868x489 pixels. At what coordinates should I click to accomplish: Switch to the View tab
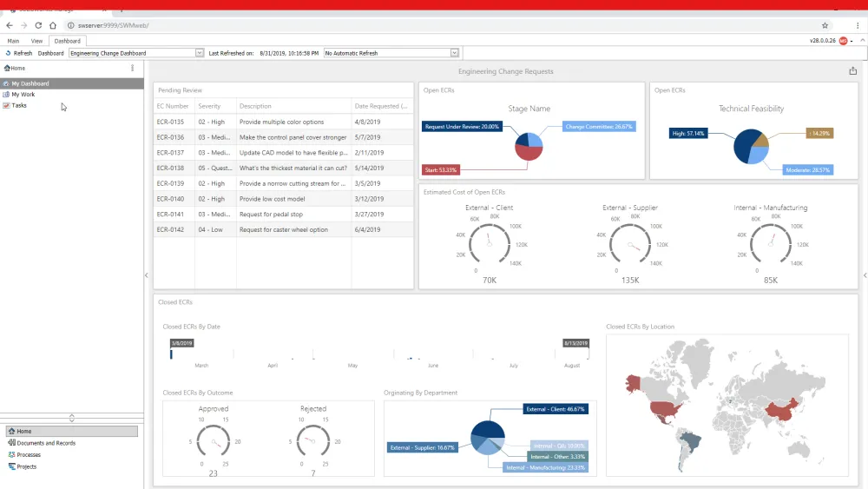36,41
